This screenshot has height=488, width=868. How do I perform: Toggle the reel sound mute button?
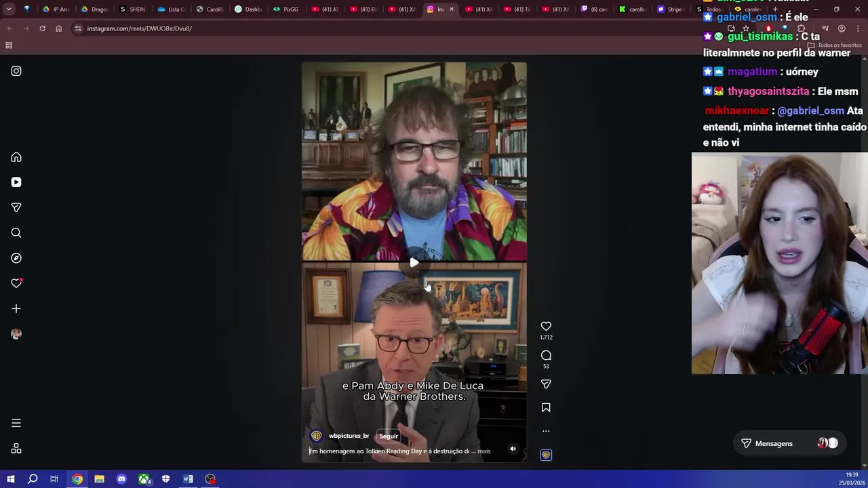[x=513, y=449]
